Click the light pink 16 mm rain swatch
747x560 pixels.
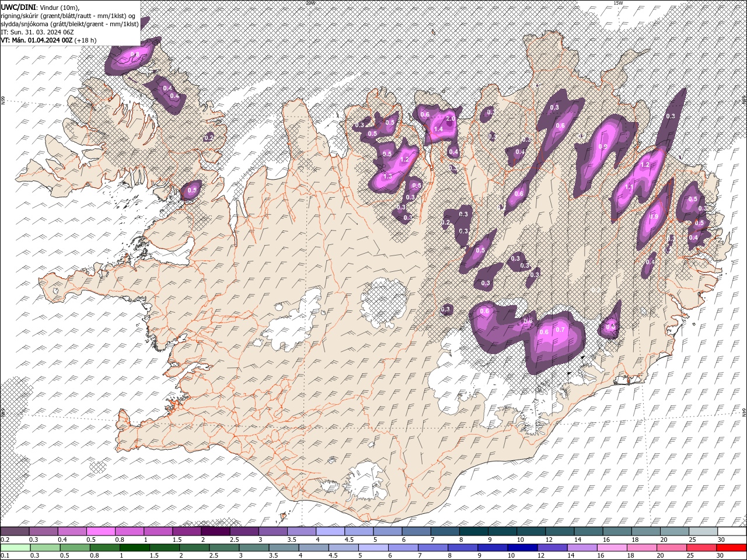coord(611,548)
